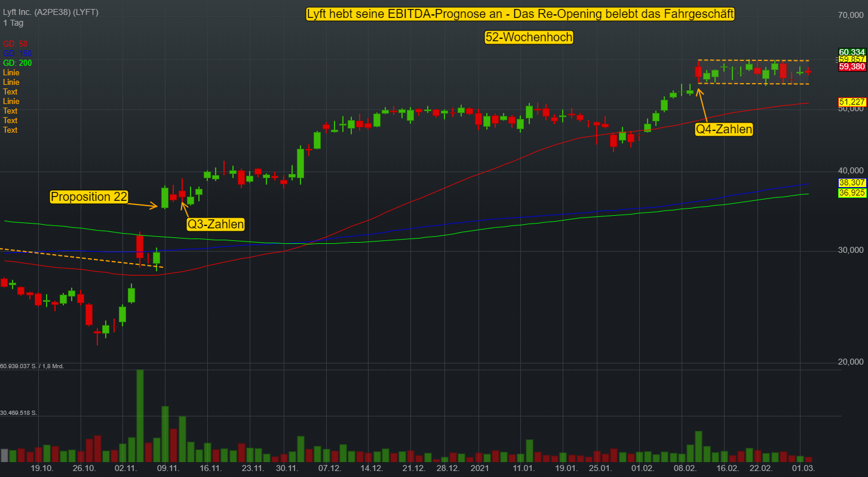Click the 01.03. date axis label
Viewport: 868px width, 477px height.
point(803,468)
